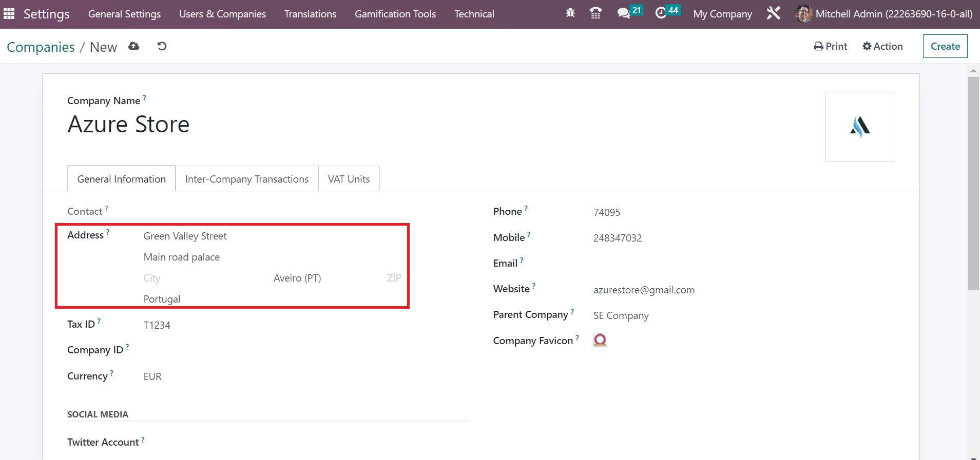
Task: Open activities clock icon showing 44
Action: tap(667, 12)
